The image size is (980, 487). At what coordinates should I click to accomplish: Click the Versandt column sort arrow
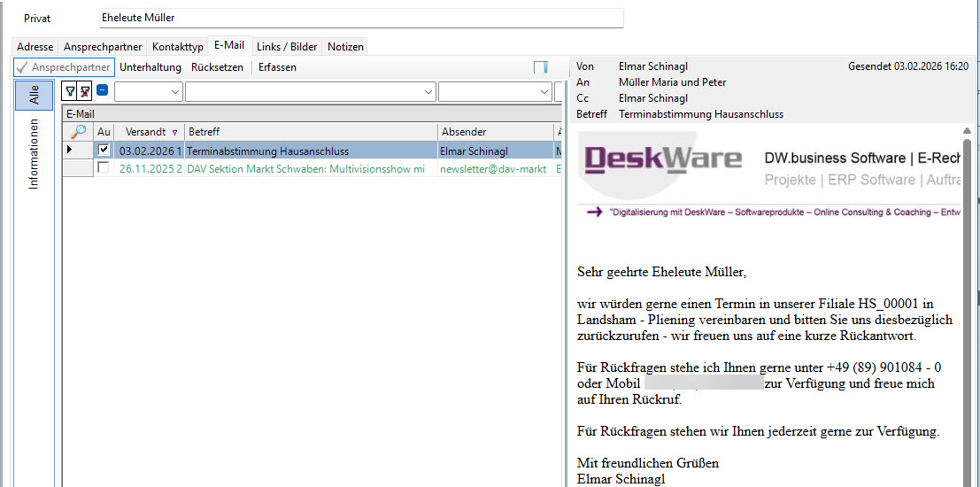(x=174, y=132)
